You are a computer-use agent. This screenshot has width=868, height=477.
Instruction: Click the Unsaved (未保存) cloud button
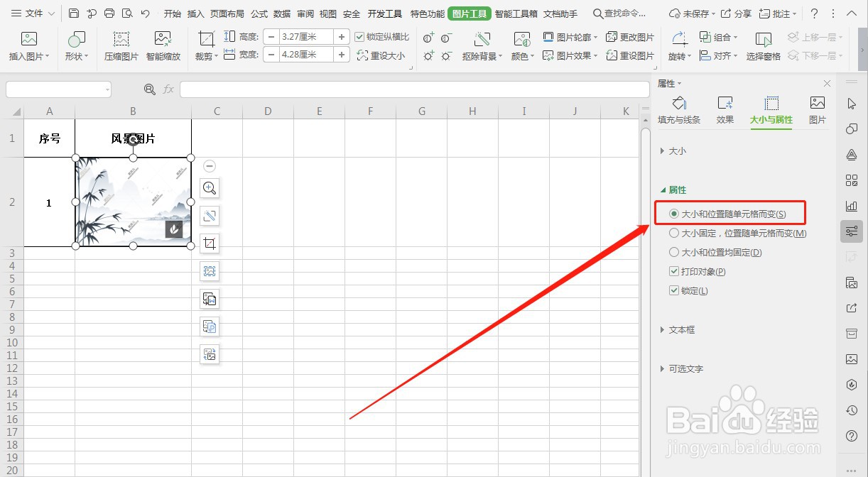pos(691,13)
